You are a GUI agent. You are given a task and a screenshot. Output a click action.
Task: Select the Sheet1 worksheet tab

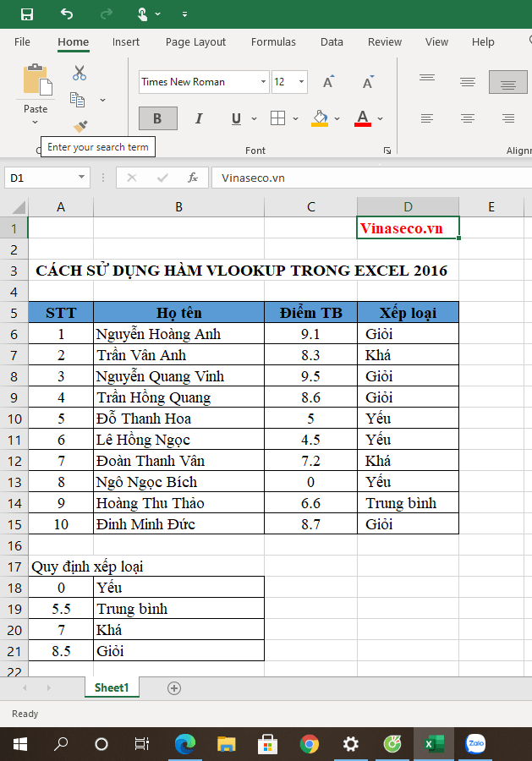click(111, 688)
